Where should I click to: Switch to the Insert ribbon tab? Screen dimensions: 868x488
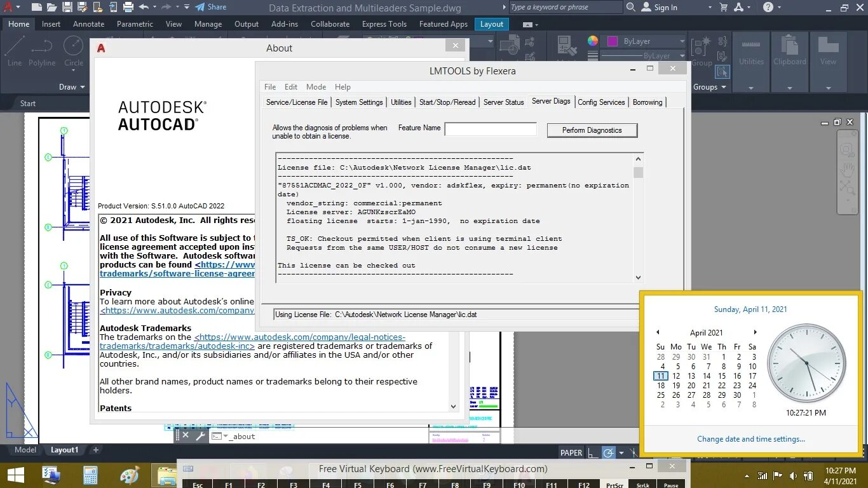pyautogui.click(x=51, y=24)
